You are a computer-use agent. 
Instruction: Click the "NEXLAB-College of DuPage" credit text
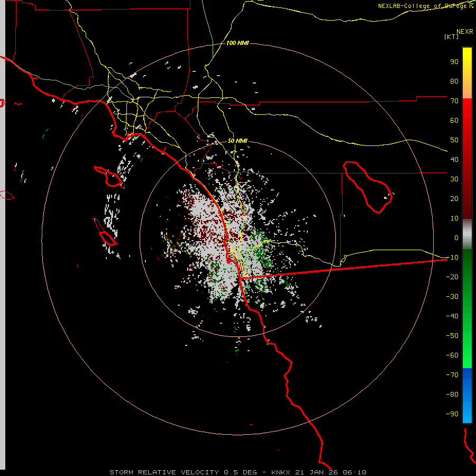tap(422, 6)
